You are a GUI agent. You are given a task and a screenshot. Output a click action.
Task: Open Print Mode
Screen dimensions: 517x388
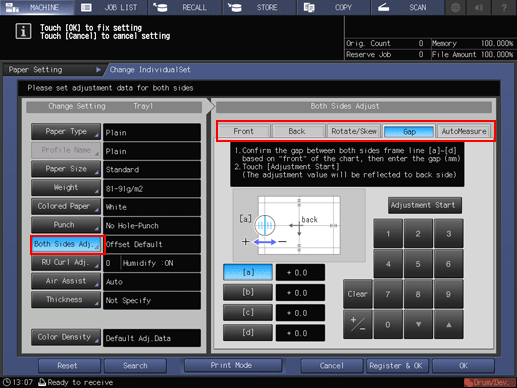click(232, 365)
